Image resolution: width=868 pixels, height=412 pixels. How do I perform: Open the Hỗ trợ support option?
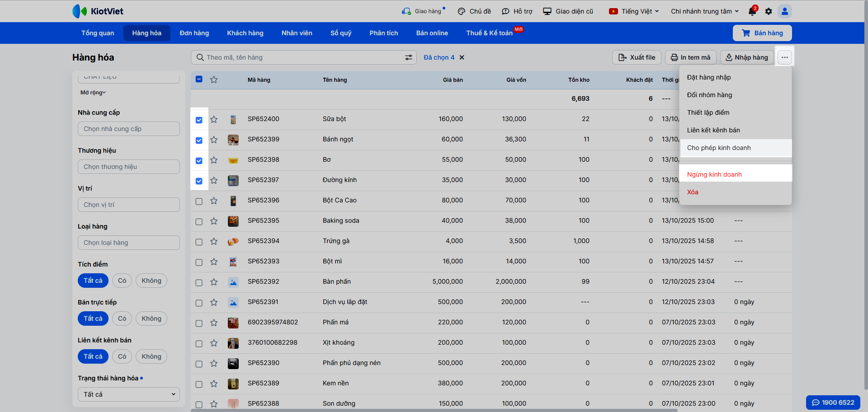click(x=517, y=11)
